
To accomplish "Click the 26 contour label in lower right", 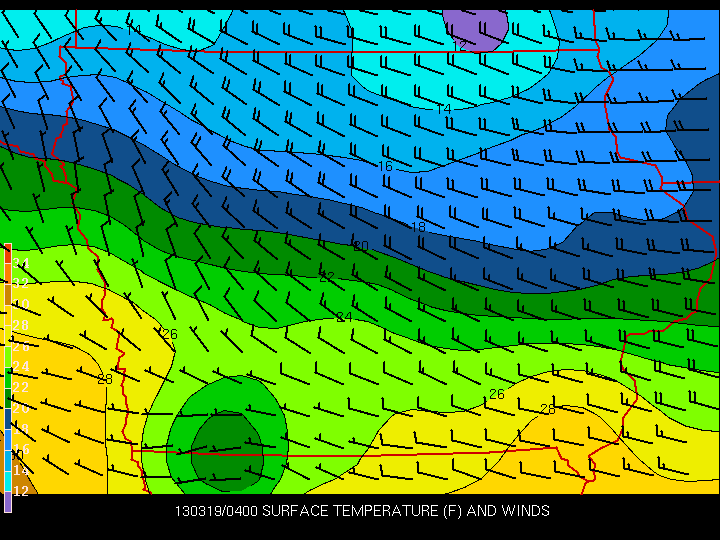I will click(x=496, y=395).
